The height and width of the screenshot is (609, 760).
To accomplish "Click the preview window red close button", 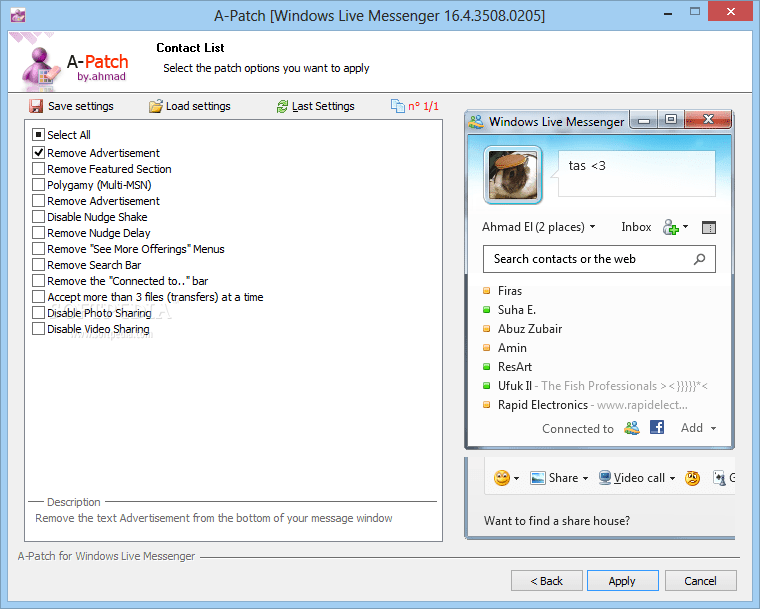I will click(708, 119).
